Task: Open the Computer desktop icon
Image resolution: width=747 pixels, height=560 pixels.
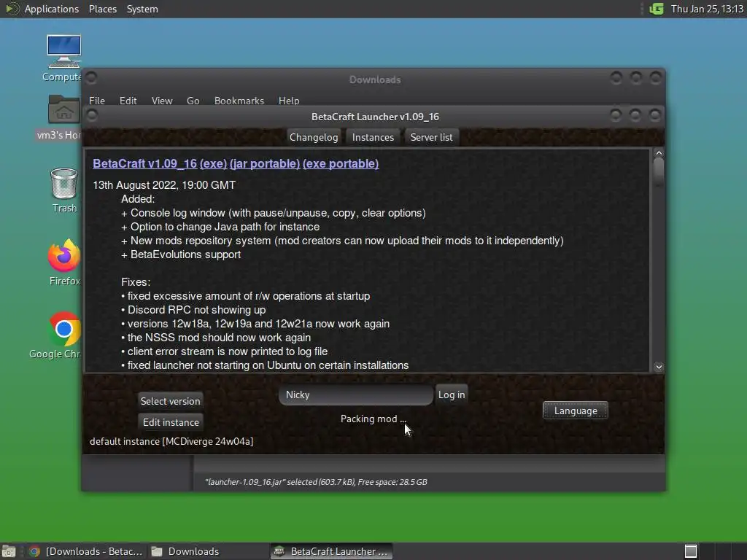Action: click(x=63, y=58)
